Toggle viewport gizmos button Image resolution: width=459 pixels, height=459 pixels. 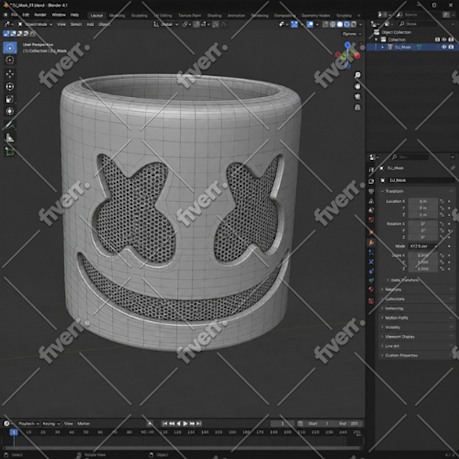tap(294, 24)
